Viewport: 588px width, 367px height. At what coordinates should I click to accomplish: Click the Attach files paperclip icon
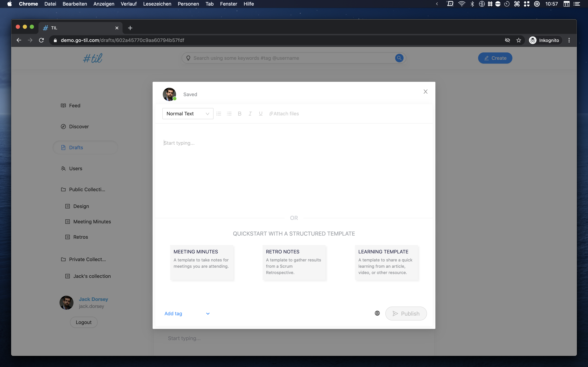tap(271, 114)
